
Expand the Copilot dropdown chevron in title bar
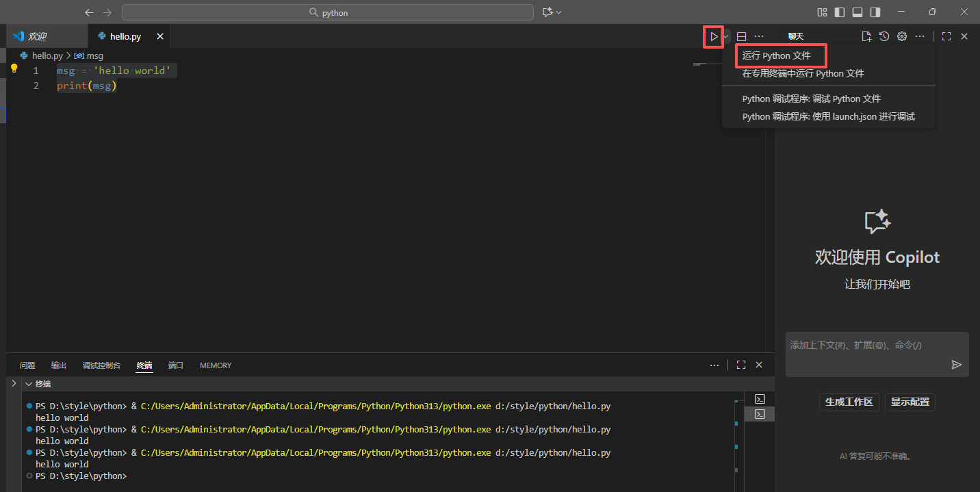click(559, 12)
